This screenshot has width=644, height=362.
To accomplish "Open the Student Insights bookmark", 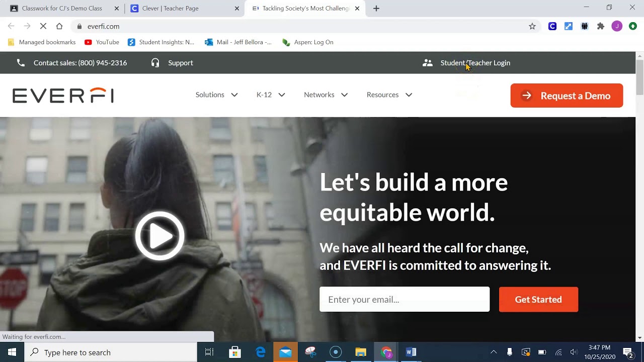I will 161,42.
